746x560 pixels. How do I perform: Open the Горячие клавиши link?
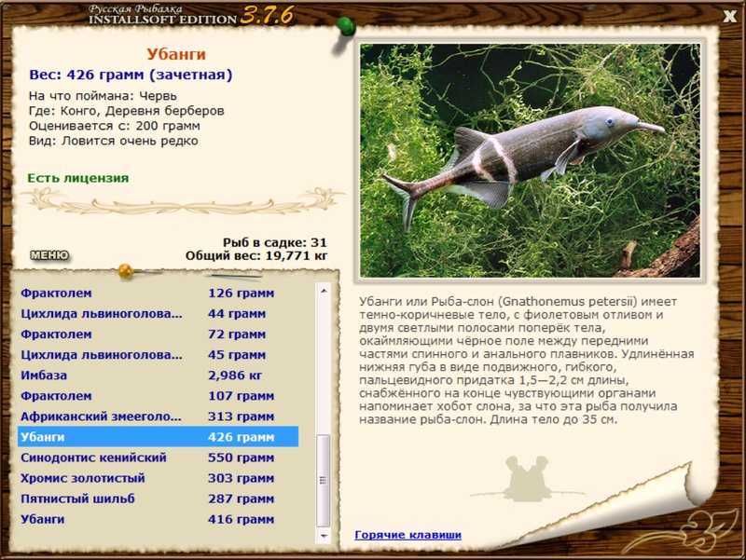tap(408, 535)
